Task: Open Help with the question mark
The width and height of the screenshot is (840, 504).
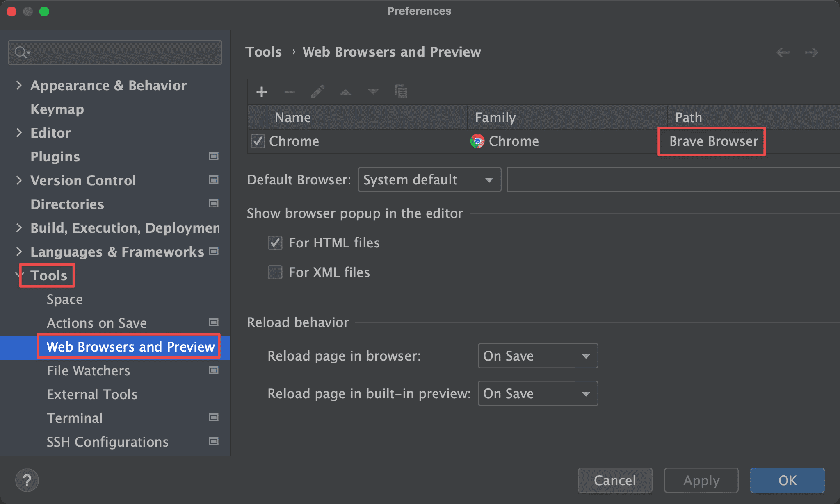Action: (x=27, y=480)
